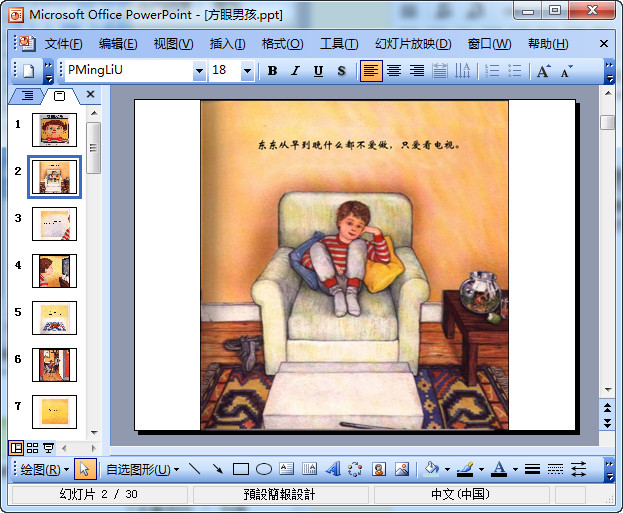This screenshot has height=513, width=623.
Task: Toggle Align Right button
Action: 416,71
